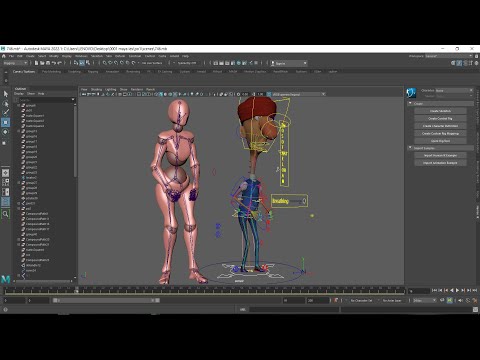The image size is (480, 360).
Task: Click the undo arrow in status line
Action: pyautogui.click(x=54, y=63)
